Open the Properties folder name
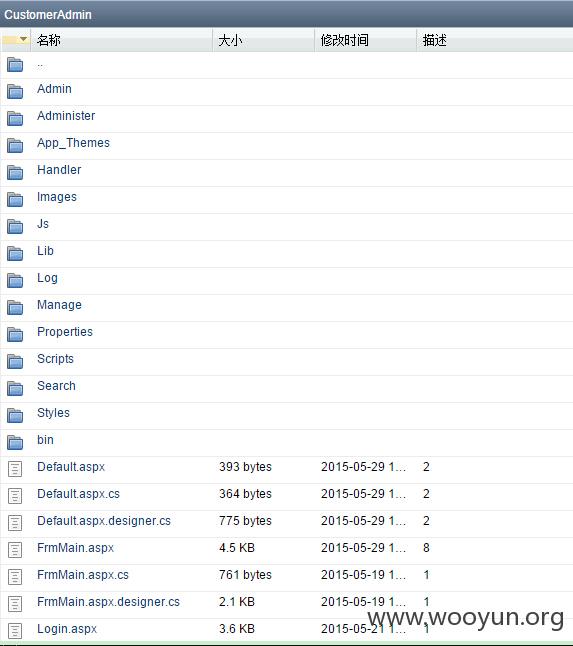Screen dimensions: 573x646 click(x=65, y=332)
